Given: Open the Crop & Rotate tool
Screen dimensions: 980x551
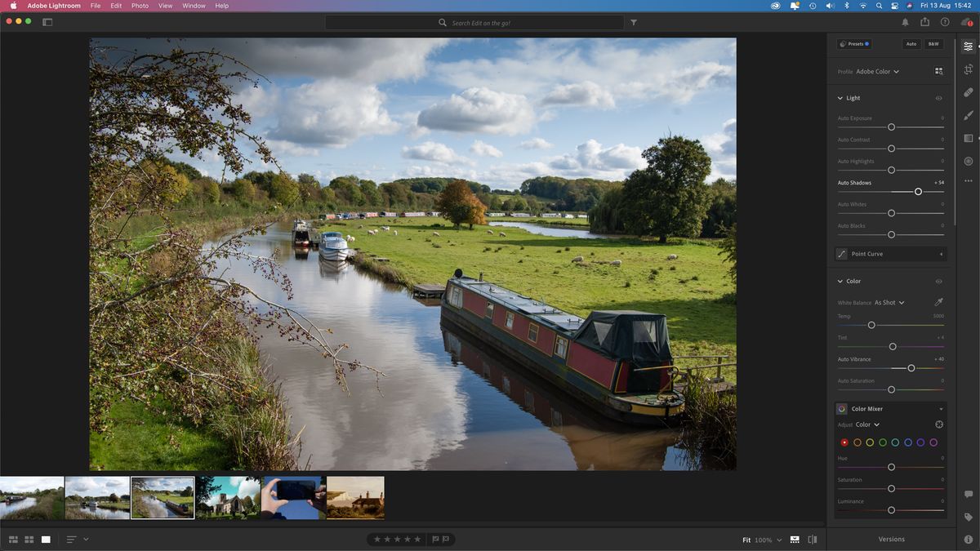Looking at the screenshot, I should tap(969, 69).
